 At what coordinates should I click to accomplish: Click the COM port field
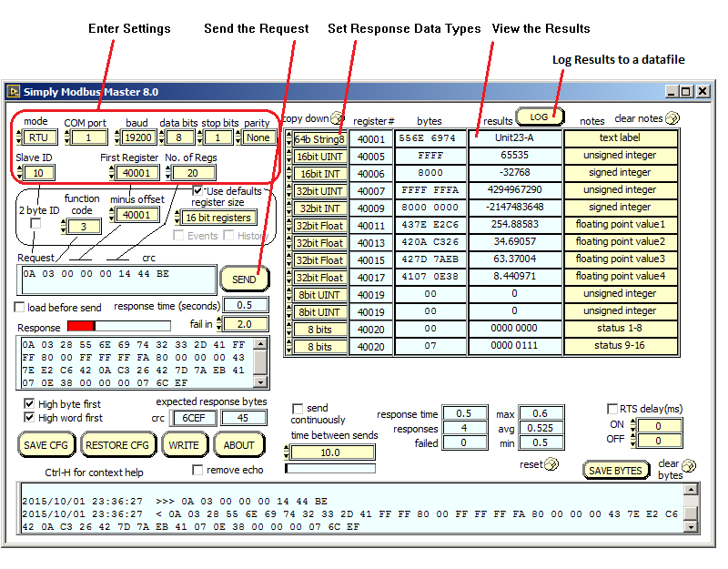coord(88,137)
